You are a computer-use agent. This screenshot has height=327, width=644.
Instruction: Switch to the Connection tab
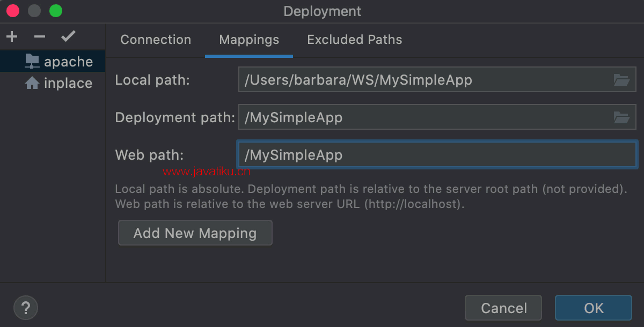[156, 40]
